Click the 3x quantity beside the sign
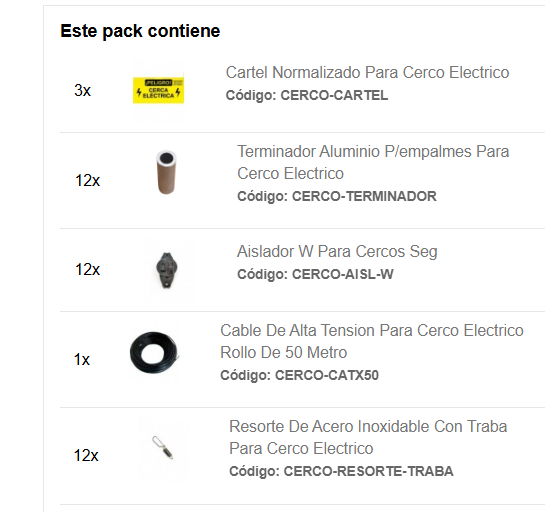This screenshot has height=512, width=545. [x=82, y=90]
